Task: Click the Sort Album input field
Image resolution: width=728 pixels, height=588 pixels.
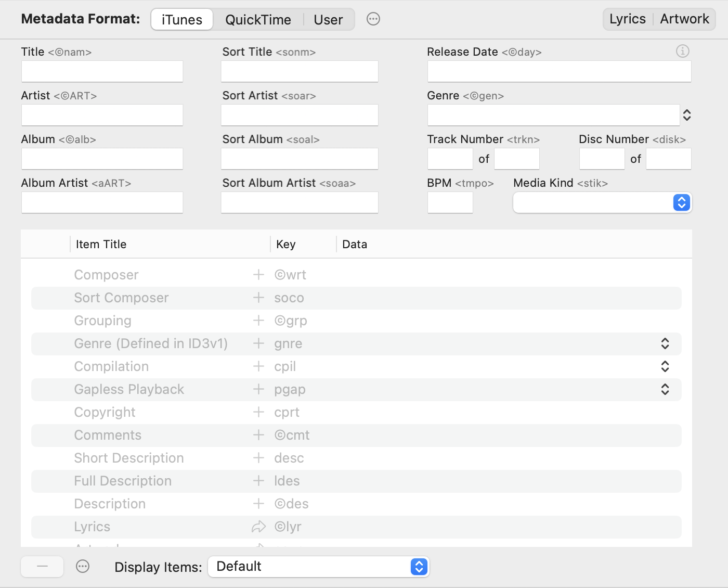Action: click(x=300, y=159)
